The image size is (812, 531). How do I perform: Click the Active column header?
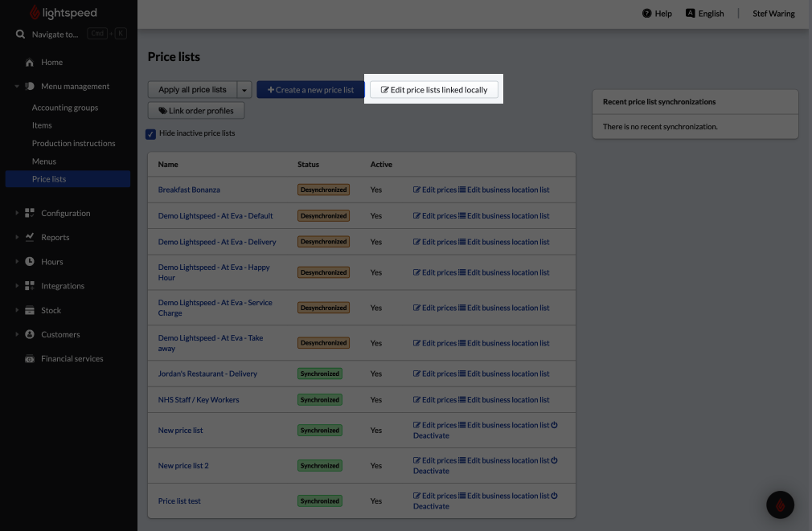pos(381,164)
